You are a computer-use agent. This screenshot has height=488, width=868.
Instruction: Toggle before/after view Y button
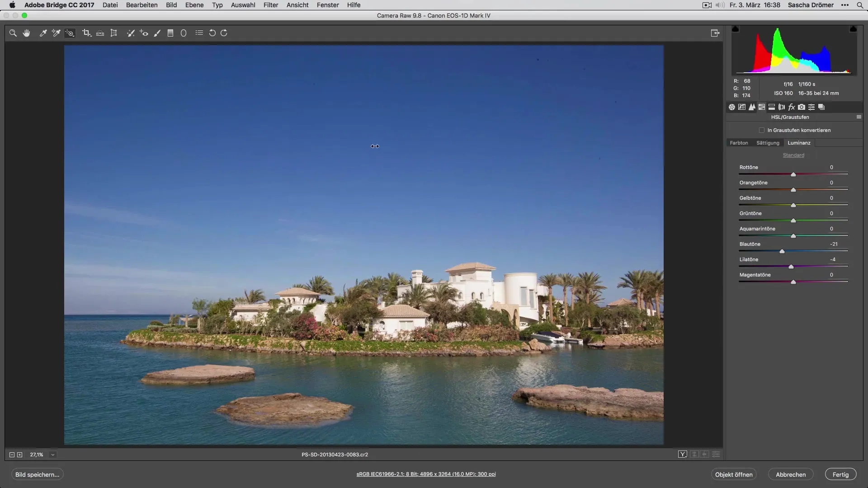coord(683,455)
